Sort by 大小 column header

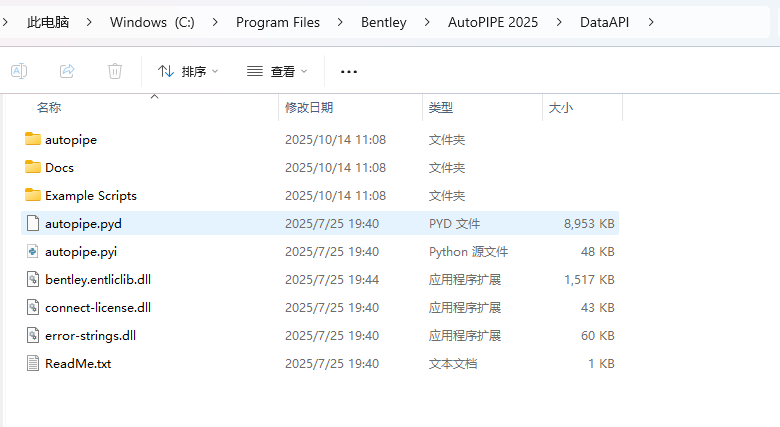tap(560, 107)
